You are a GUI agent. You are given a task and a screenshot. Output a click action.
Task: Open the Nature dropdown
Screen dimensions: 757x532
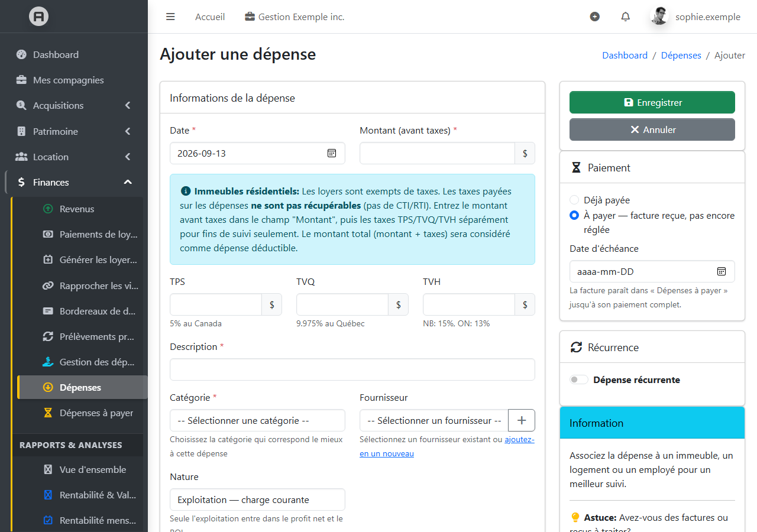point(257,499)
